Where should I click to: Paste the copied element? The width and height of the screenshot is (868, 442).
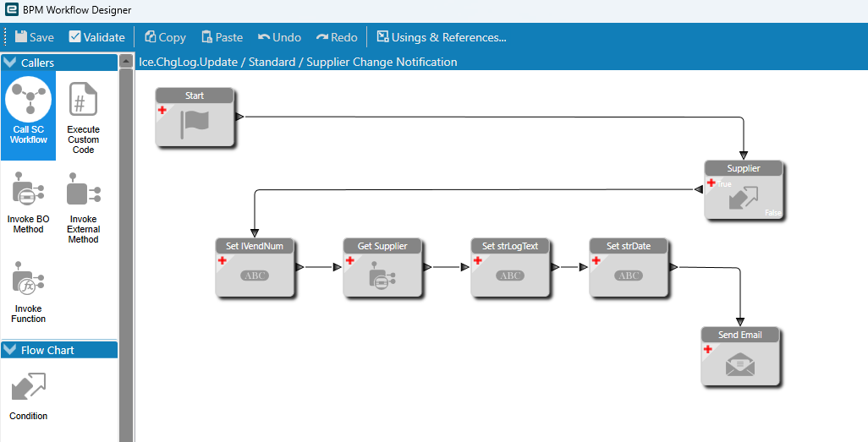[x=222, y=37]
